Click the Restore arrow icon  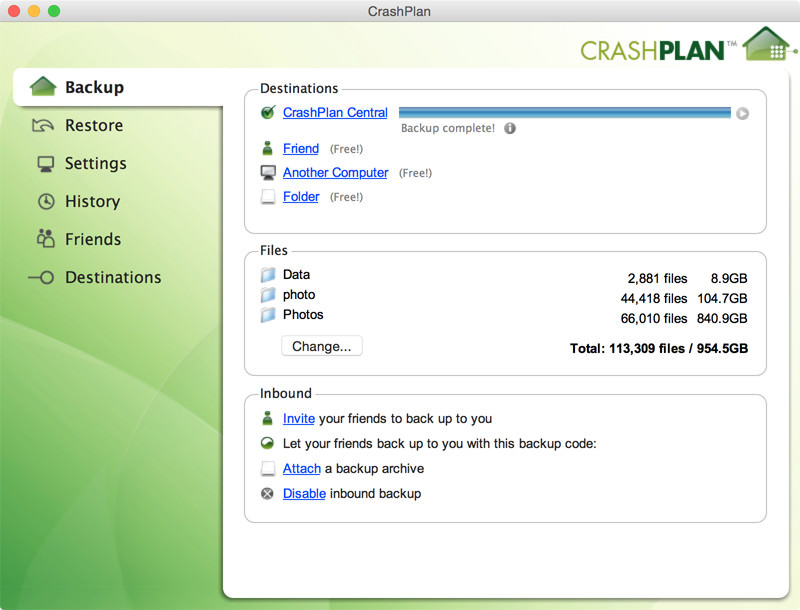[43, 125]
